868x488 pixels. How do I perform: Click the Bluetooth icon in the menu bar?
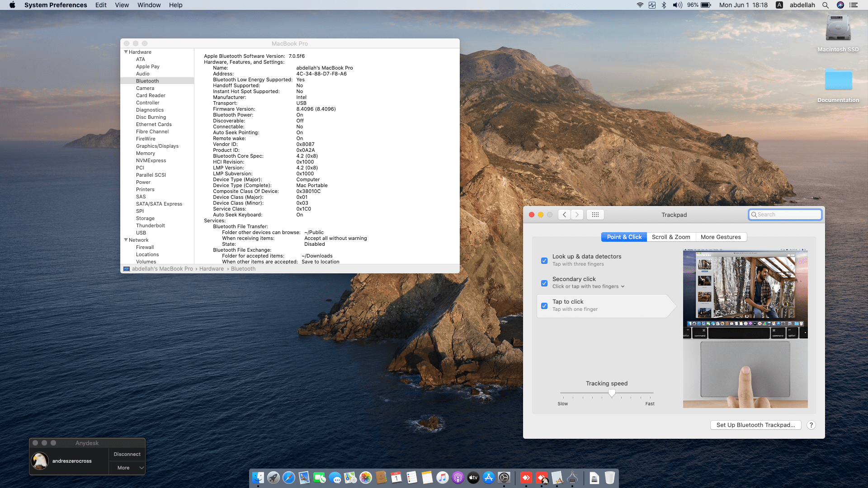point(664,5)
